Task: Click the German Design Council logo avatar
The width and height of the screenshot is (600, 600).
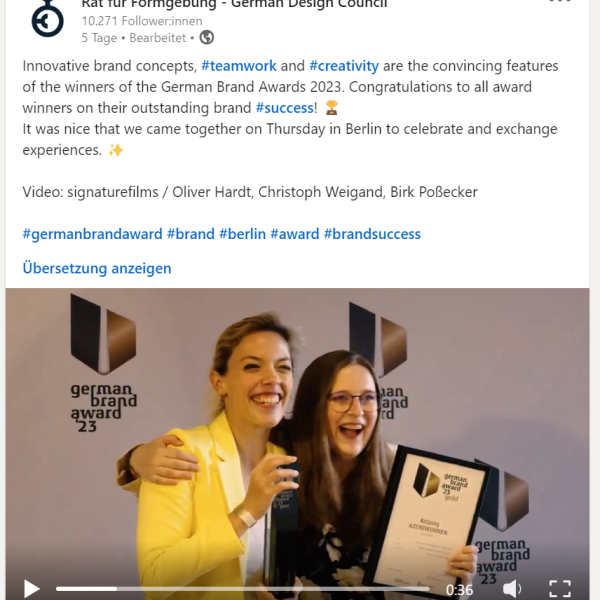Action: tap(47, 19)
